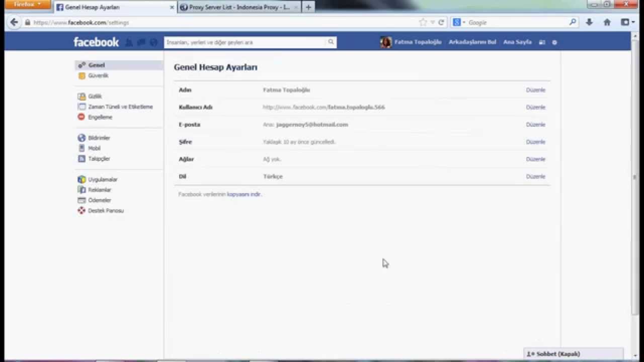Open Ödemeler settings

click(x=99, y=200)
